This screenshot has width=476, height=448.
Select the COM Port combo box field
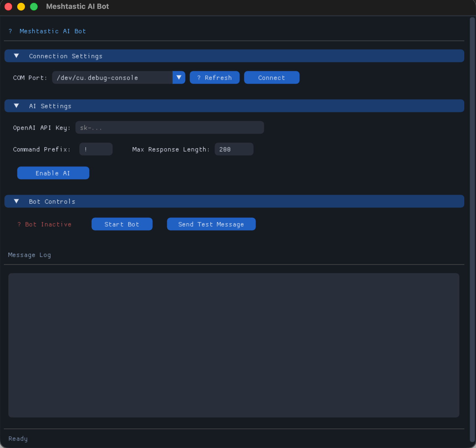coord(112,77)
